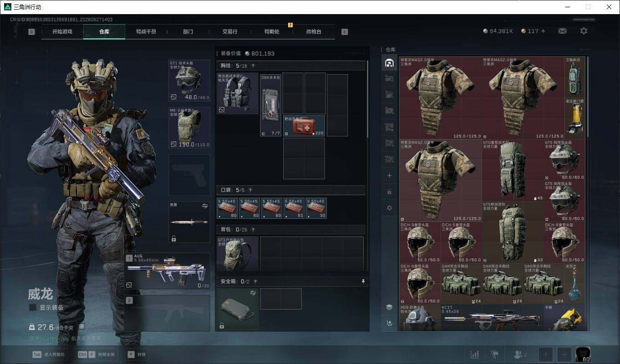
Task: Select the secure container case
Action: tap(238, 309)
